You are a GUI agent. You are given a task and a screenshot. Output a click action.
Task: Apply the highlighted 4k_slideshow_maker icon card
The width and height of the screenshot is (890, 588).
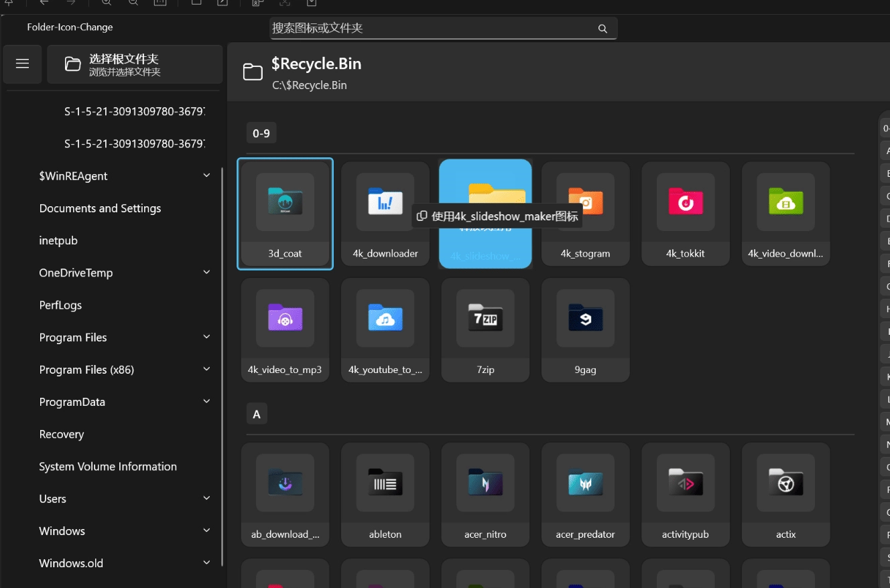[x=485, y=214]
